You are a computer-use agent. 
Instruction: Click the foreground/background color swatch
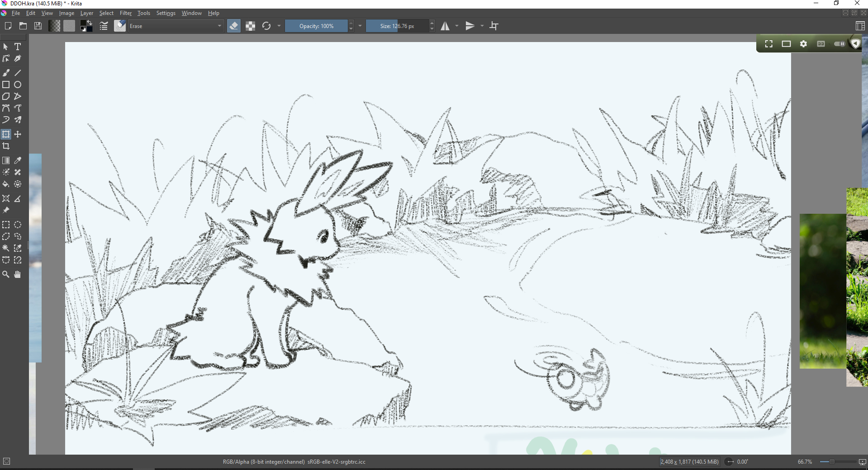pyautogui.click(x=86, y=26)
